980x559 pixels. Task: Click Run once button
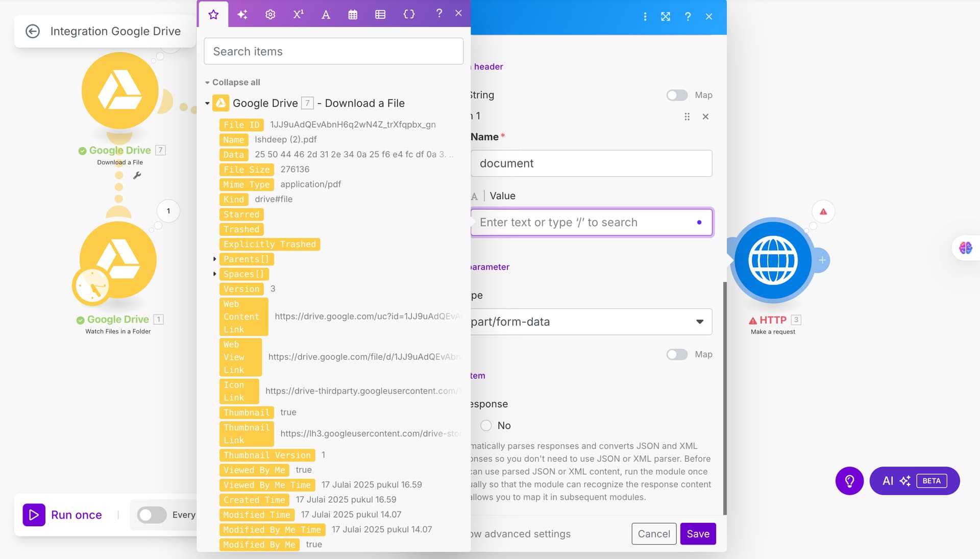[x=62, y=515]
